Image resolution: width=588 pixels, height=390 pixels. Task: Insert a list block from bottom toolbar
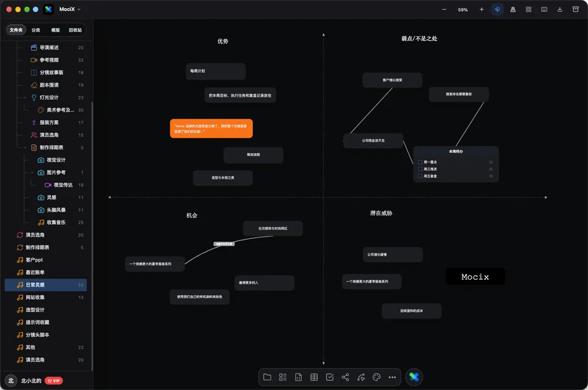tap(283, 377)
